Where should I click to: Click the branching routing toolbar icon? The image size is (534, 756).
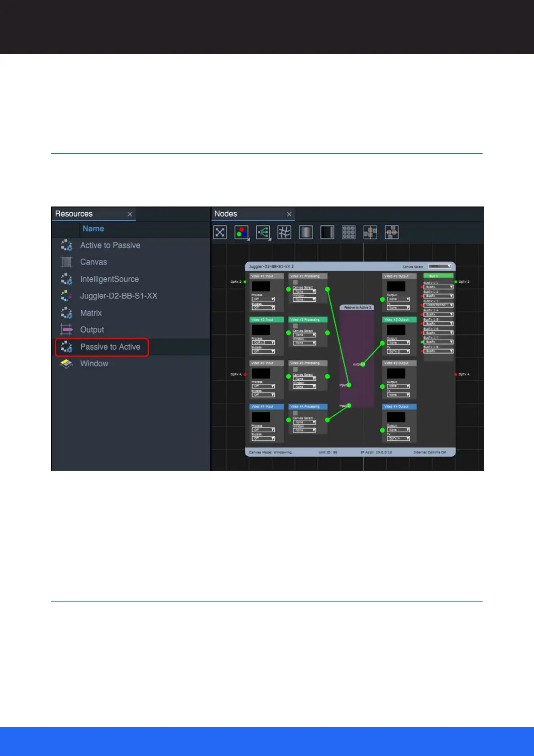click(x=263, y=232)
